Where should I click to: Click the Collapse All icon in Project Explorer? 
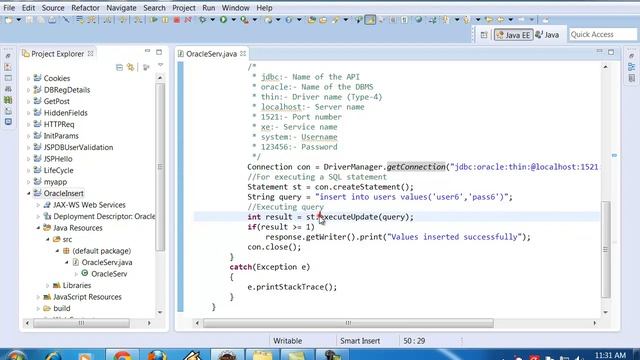(119, 67)
